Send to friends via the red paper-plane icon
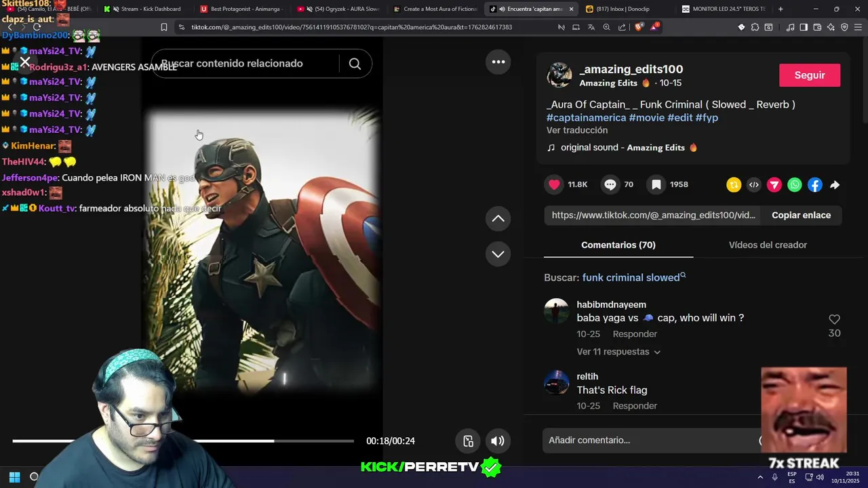868x488 pixels. coord(774,185)
